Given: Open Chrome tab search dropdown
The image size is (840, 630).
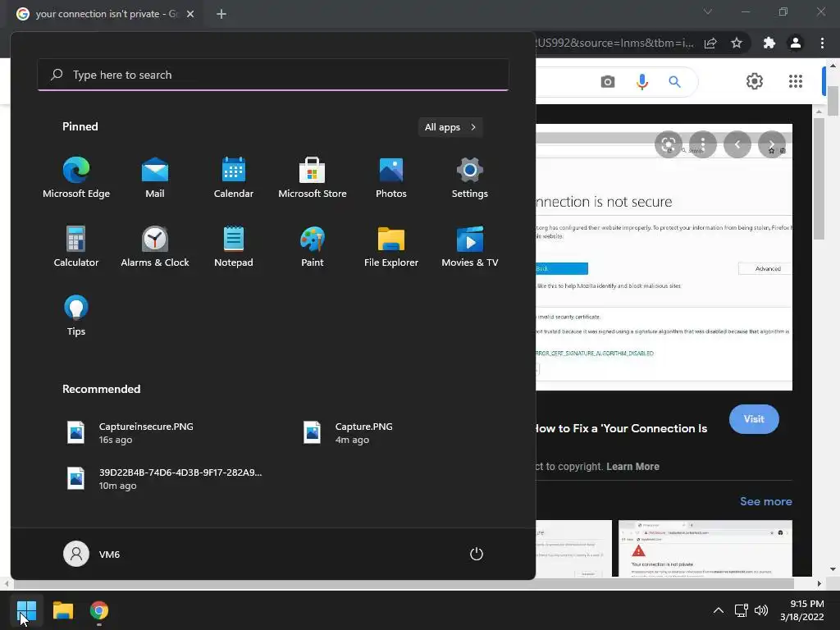Looking at the screenshot, I should click(x=708, y=11).
